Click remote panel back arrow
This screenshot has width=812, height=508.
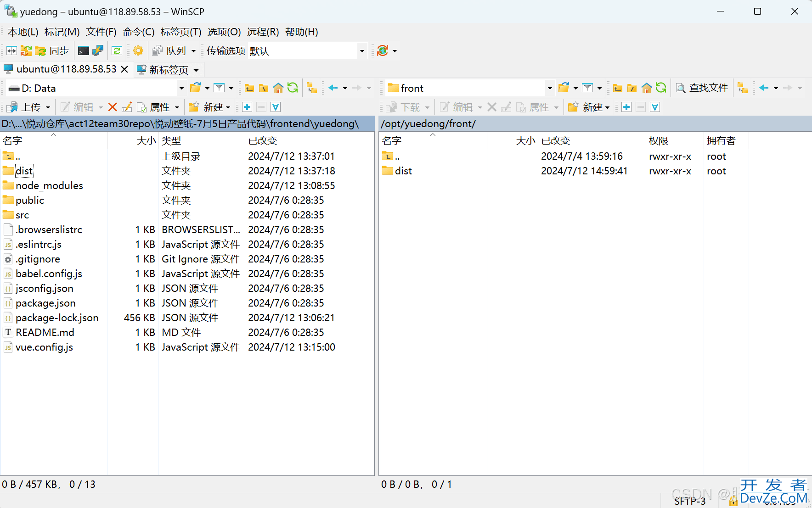(764, 88)
